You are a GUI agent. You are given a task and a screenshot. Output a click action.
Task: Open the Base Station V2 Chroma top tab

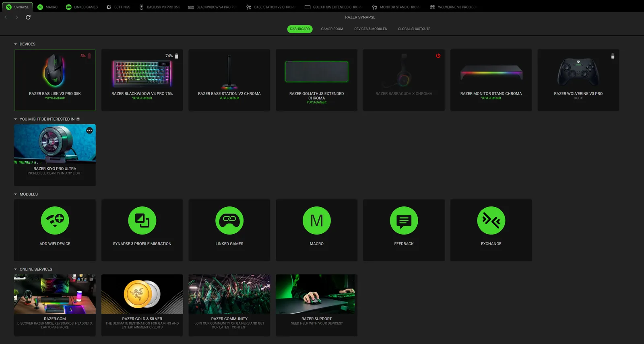pyautogui.click(x=271, y=7)
